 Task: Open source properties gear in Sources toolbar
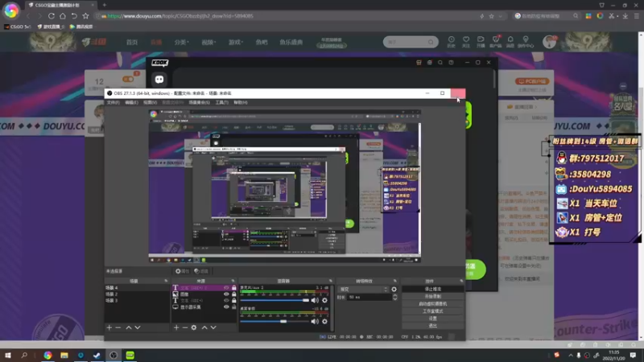pos(194,327)
